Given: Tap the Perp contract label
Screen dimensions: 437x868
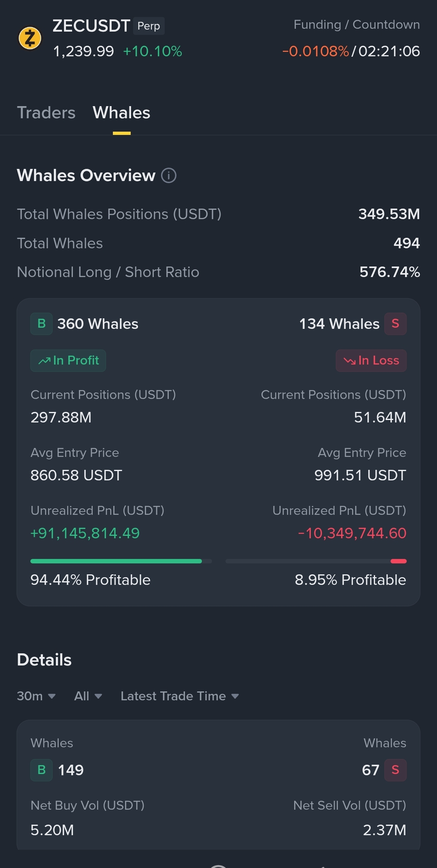Looking at the screenshot, I should 148,26.
